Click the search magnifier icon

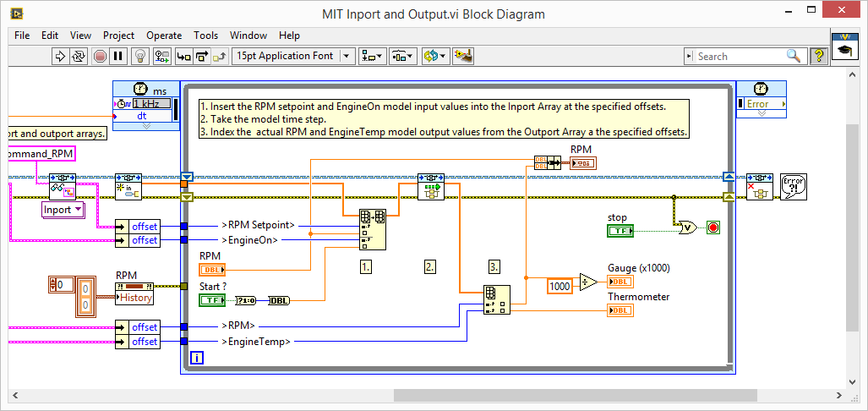pyautogui.click(x=794, y=56)
